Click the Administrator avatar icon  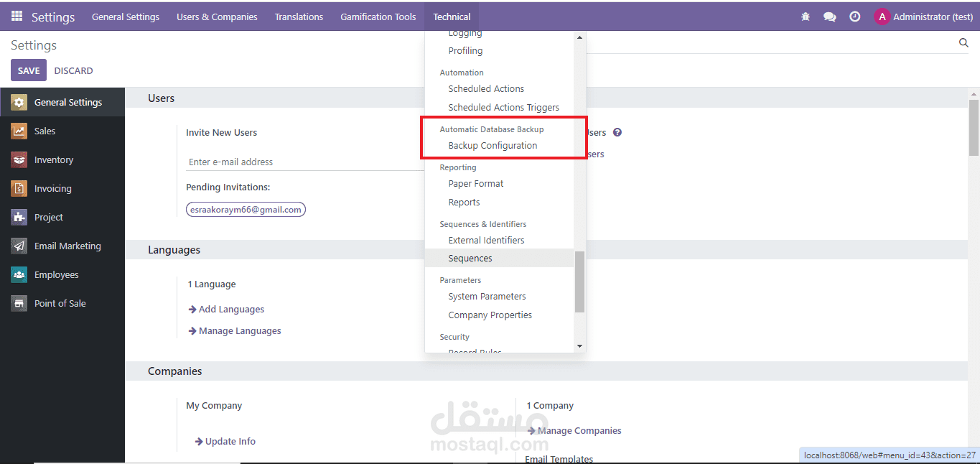[x=882, y=17]
